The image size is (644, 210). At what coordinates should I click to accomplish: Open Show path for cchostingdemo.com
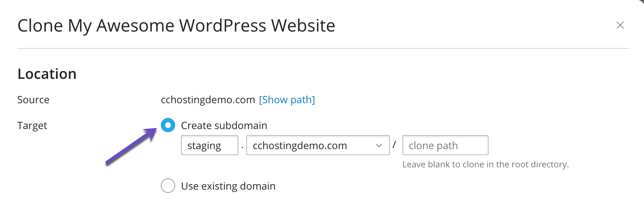[286, 100]
